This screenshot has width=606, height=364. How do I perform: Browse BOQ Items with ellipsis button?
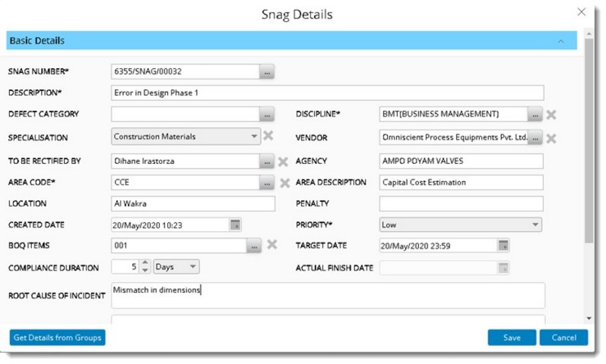[254, 245]
